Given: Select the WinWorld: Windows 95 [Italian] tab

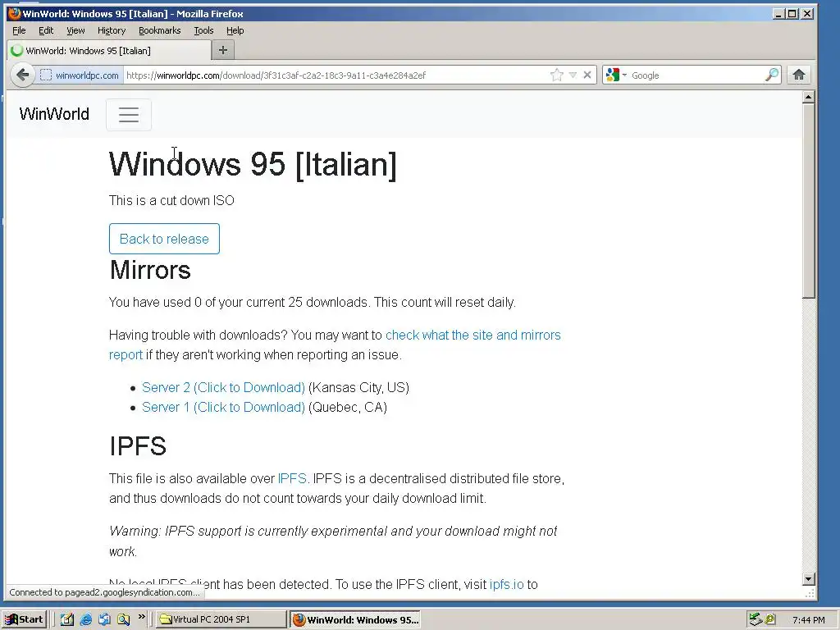Looking at the screenshot, I should tap(109, 50).
